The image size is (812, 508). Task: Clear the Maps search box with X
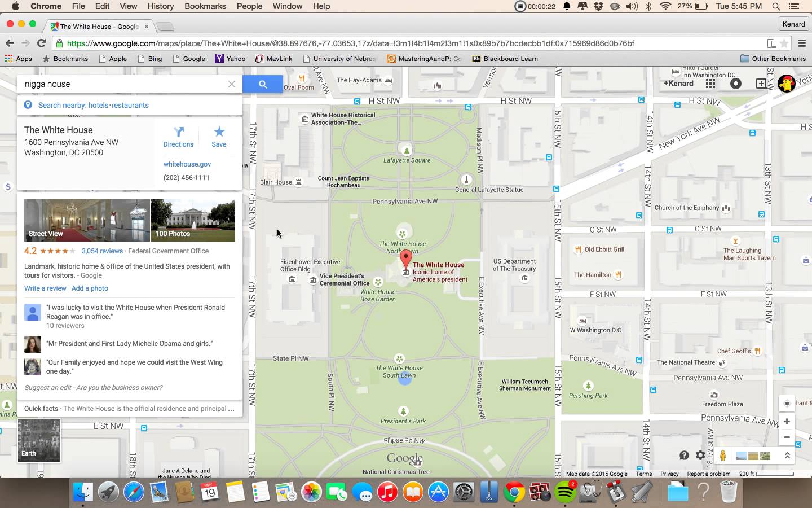click(231, 84)
